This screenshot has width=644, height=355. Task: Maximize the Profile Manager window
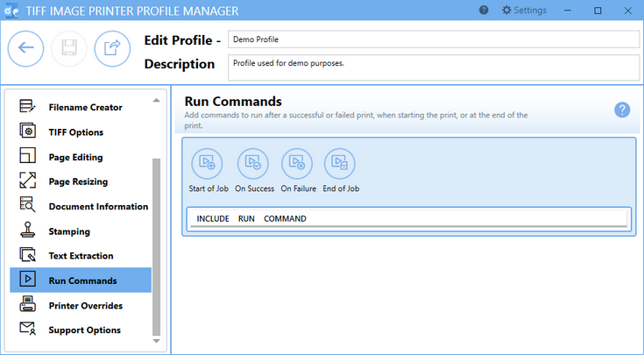coord(598,11)
